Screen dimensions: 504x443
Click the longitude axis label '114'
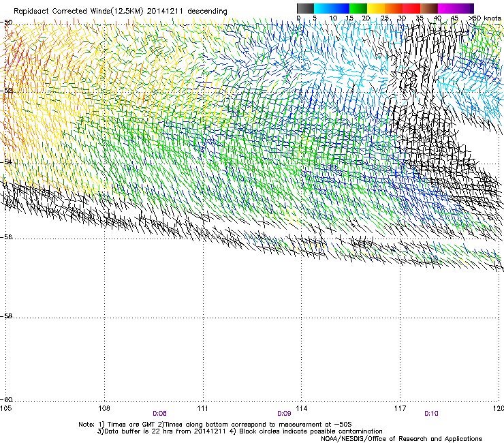click(x=302, y=408)
